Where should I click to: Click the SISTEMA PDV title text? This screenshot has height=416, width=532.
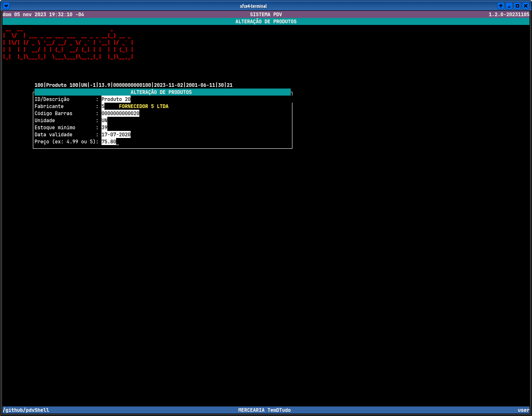[x=266, y=15]
